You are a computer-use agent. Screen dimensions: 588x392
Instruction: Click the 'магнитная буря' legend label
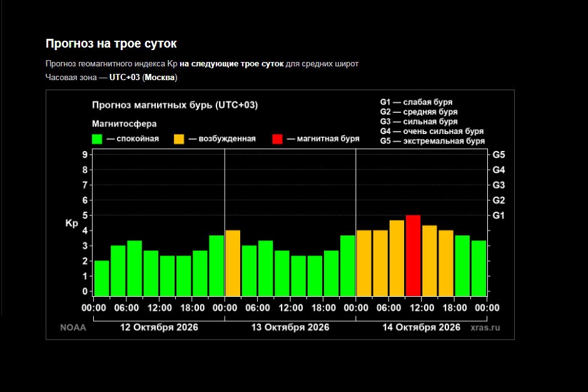click(x=328, y=139)
